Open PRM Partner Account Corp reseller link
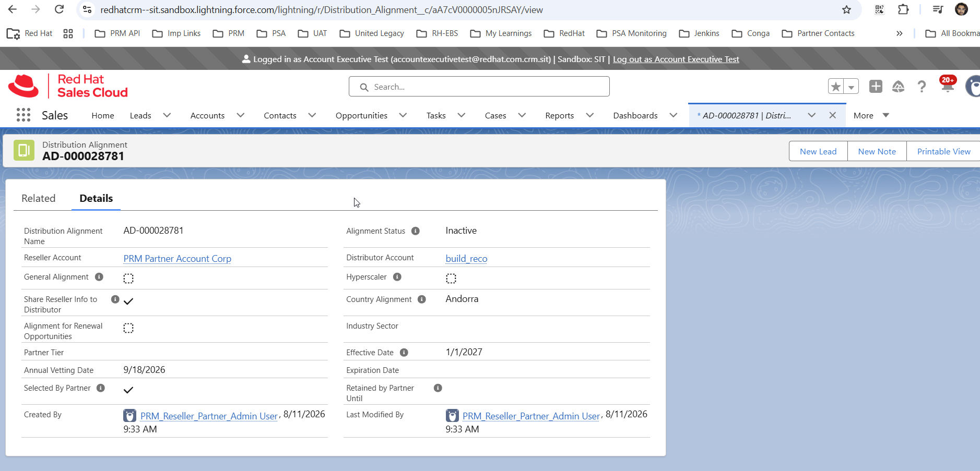 pos(178,259)
